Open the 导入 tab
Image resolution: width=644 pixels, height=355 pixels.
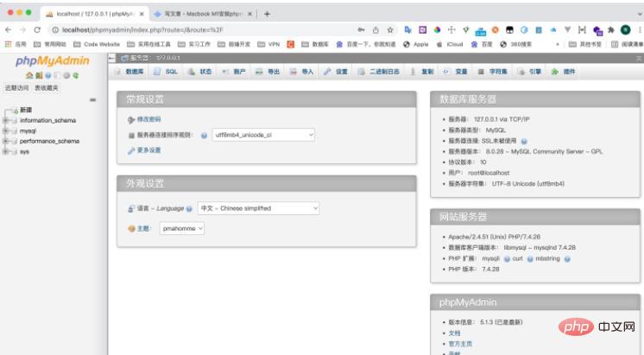302,72
